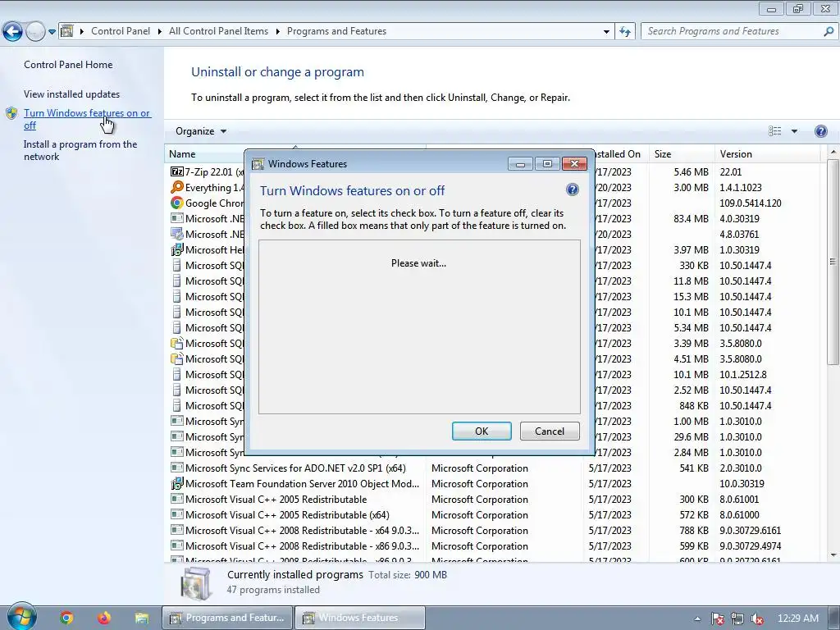The height and width of the screenshot is (630, 840).
Task: Click the help icon in Windows Features dialog
Action: 572,189
